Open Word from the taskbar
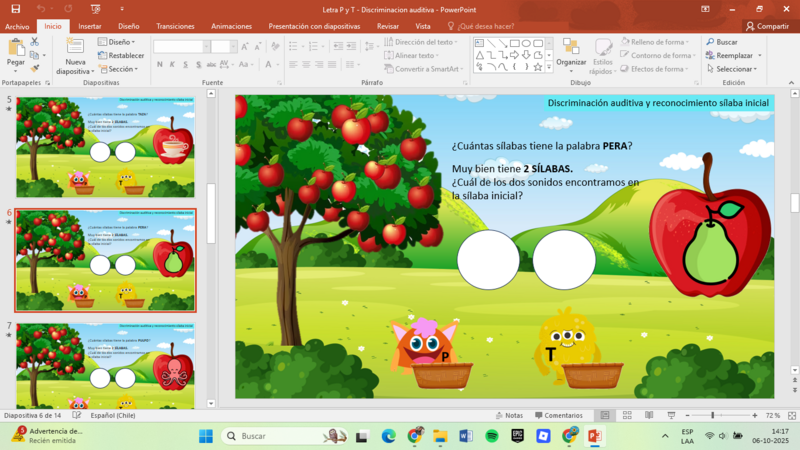 (x=466, y=436)
